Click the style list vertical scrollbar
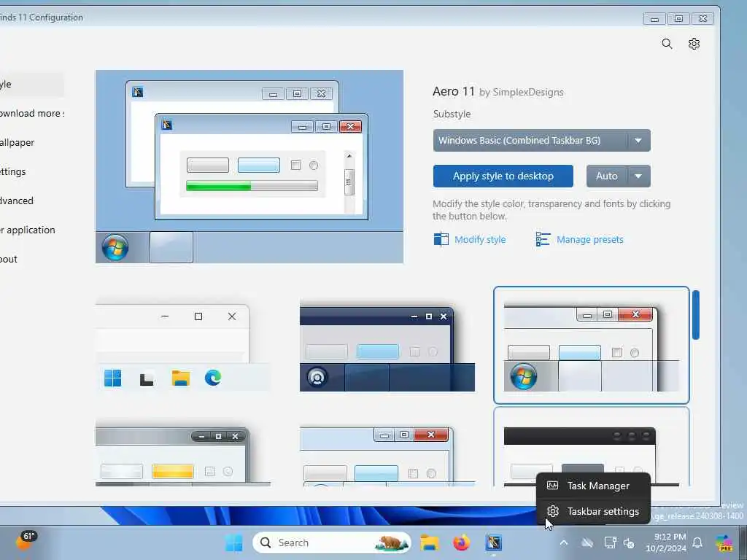This screenshot has width=747, height=560. (695, 315)
